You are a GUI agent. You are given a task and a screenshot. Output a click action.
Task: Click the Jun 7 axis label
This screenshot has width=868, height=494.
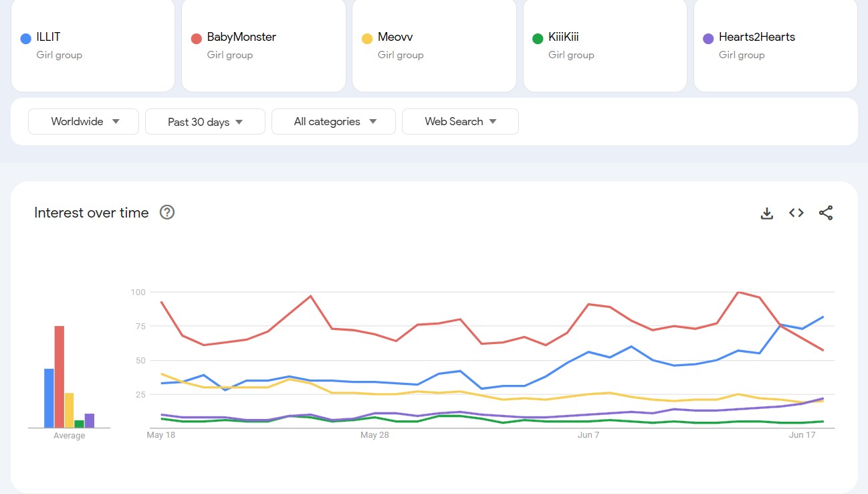click(588, 435)
